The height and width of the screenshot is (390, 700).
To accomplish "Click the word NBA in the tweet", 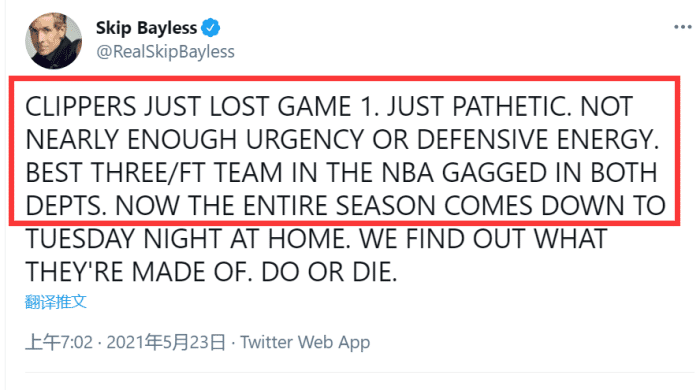I will 408,173.
